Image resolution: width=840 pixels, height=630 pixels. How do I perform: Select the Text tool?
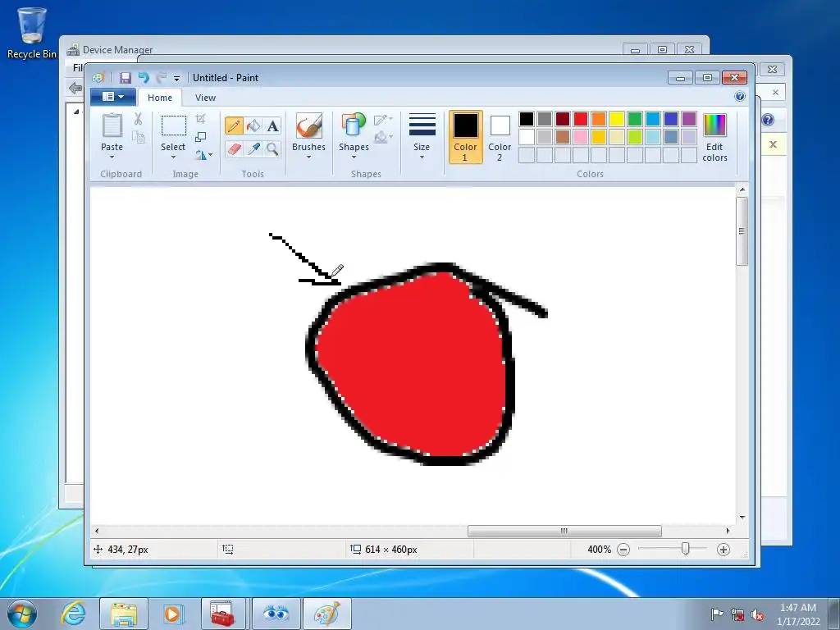click(272, 126)
